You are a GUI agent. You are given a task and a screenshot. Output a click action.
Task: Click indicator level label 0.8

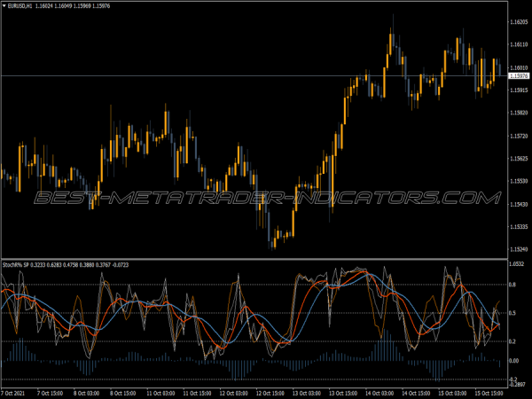click(512, 285)
